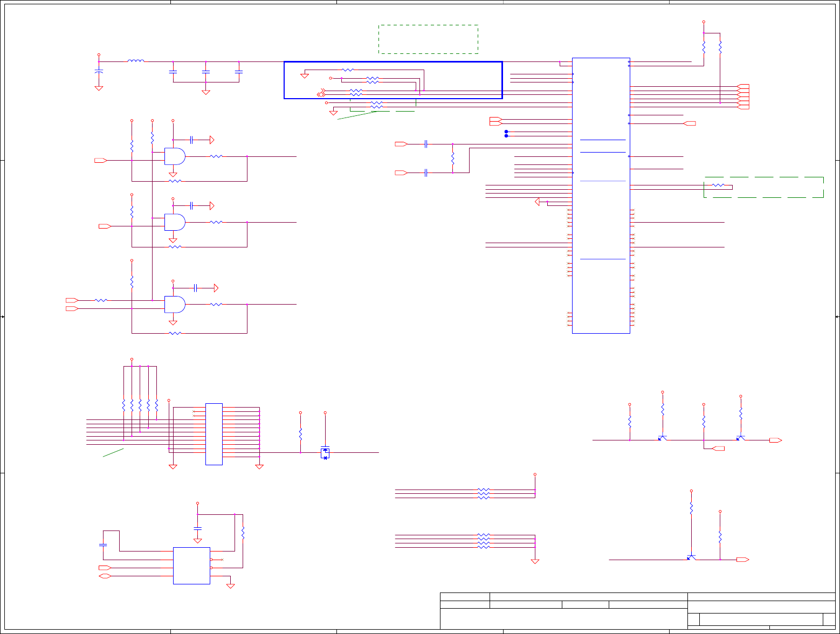840x634 pixels.
Task: Click the resistor inside the green long-dashed box
Action: (x=718, y=185)
